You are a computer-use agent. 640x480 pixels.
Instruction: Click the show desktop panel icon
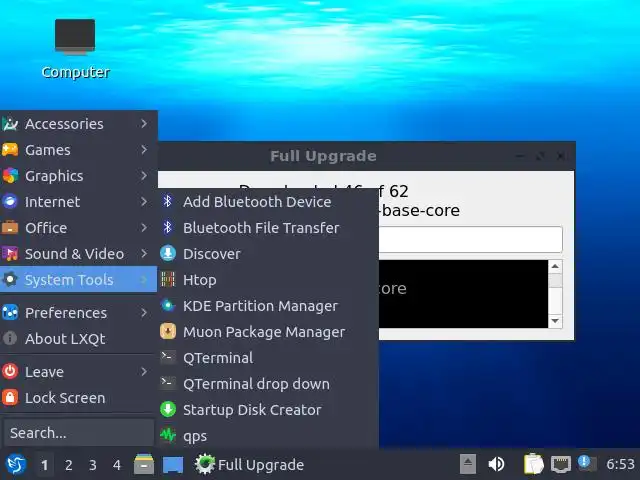pos(173,465)
